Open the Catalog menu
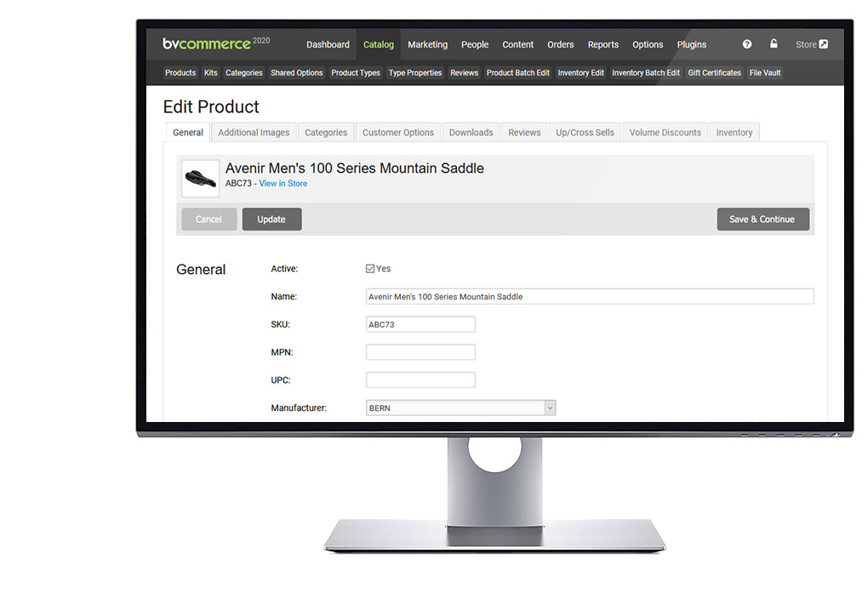868x593 pixels. pos(379,45)
